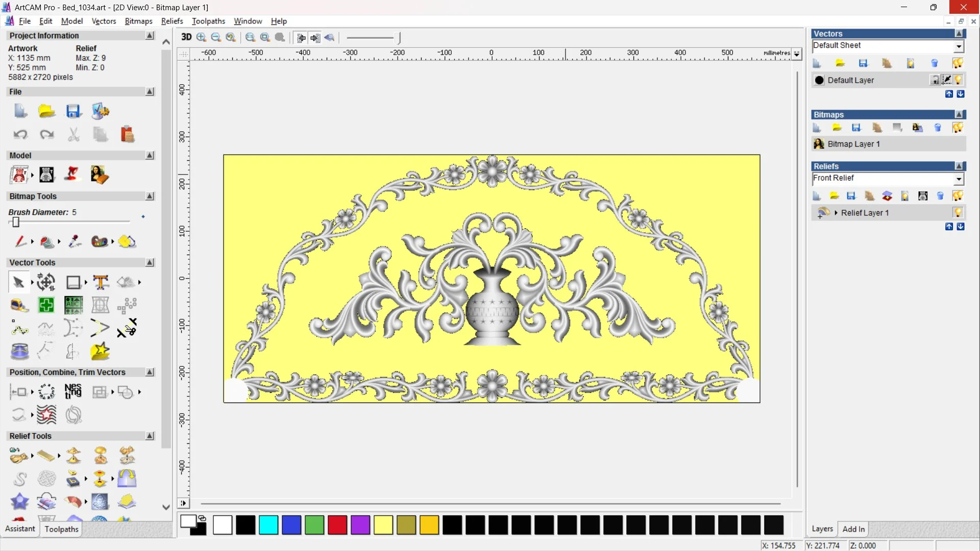
Task: Open the Toolpaths menu
Action: tap(208, 21)
